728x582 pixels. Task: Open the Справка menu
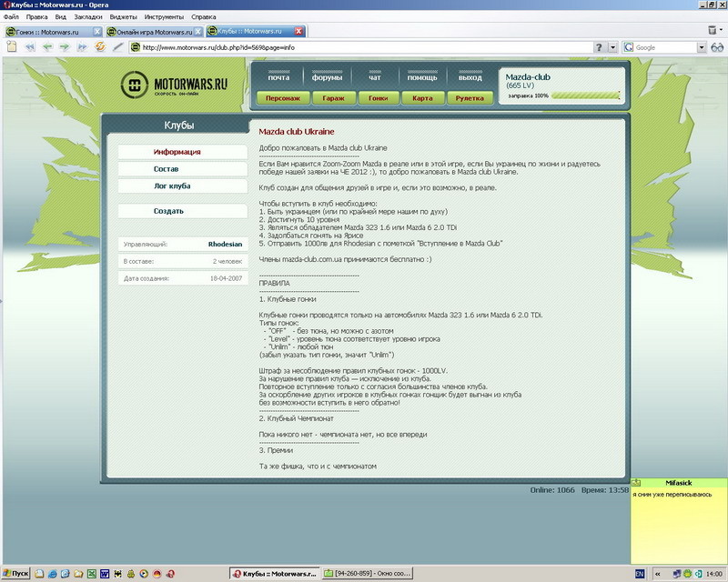(x=203, y=16)
